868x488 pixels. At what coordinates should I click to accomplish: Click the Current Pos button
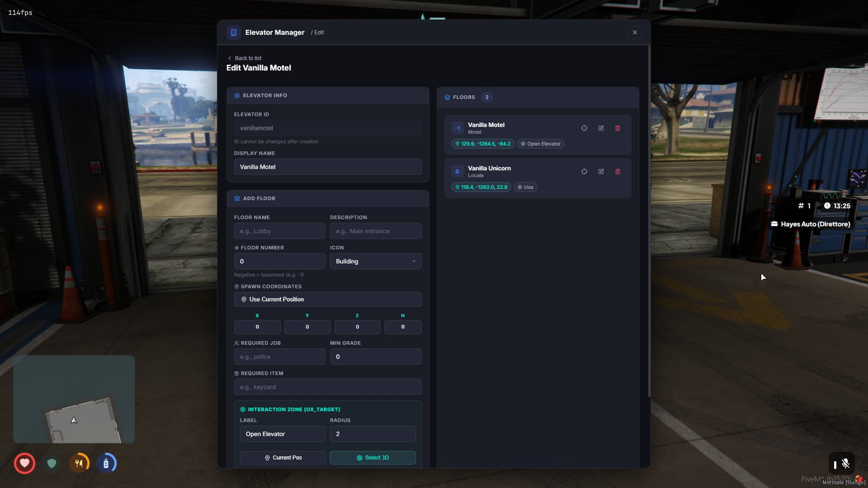[x=283, y=458]
